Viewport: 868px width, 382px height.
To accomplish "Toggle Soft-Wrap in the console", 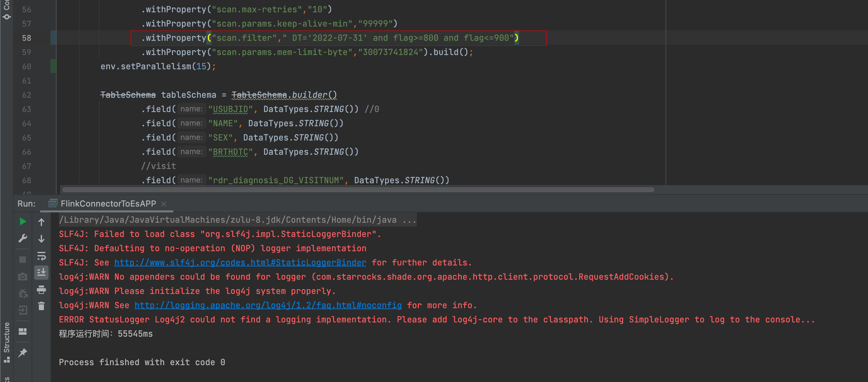I will point(41,256).
